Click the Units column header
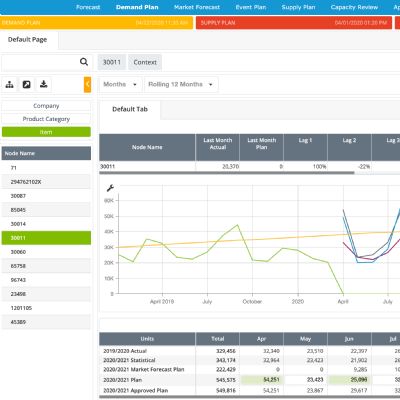The width and height of the screenshot is (400, 400). pyautogui.click(x=147, y=339)
